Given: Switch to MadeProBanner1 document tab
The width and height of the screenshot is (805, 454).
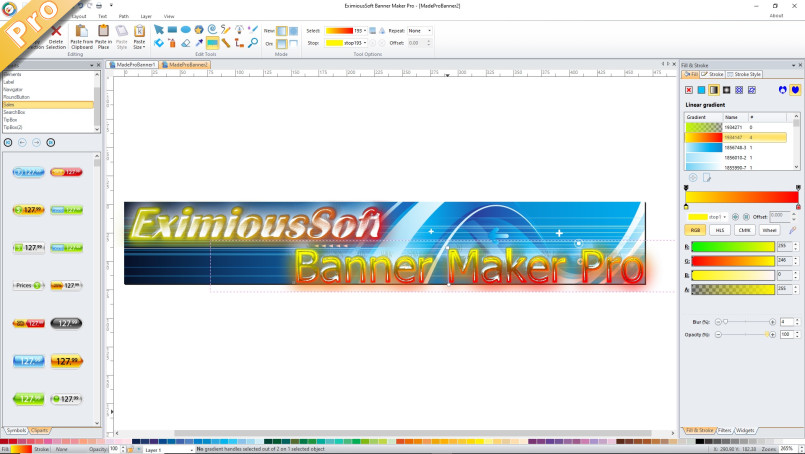Looking at the screenshot, I should (132, 65).
